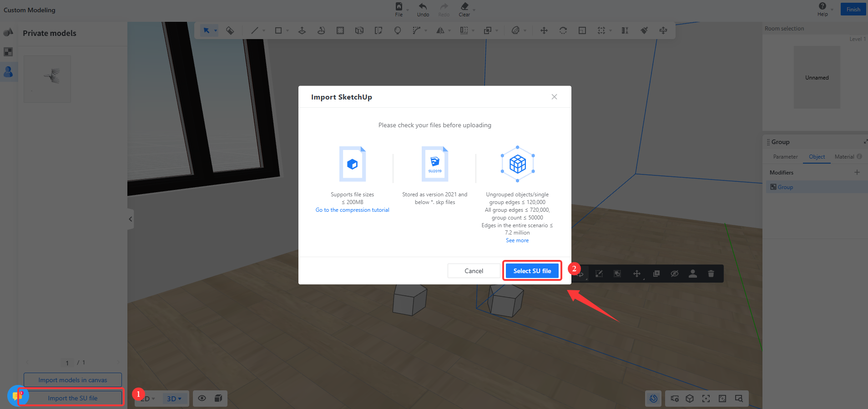The width and height of the screenshot is (868, 409).
Task: Click Import the SU file button
Action: click(x=73, y=398)
